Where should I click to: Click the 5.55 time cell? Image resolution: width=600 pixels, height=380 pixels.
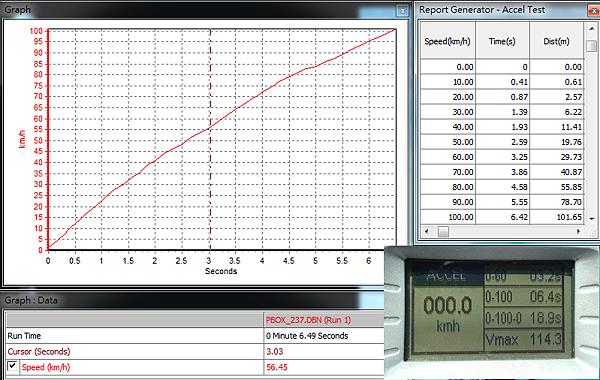pyautogui.click(x=502, y=202)
